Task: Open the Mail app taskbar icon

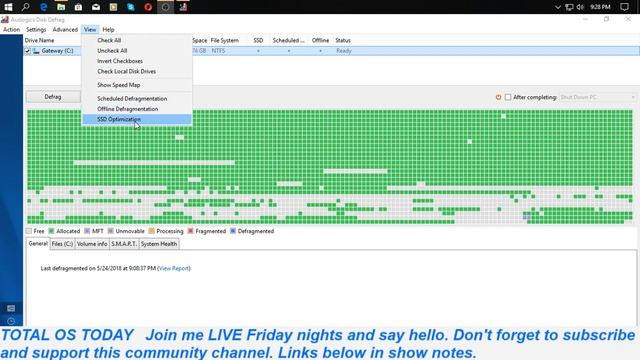Action: 96,7
